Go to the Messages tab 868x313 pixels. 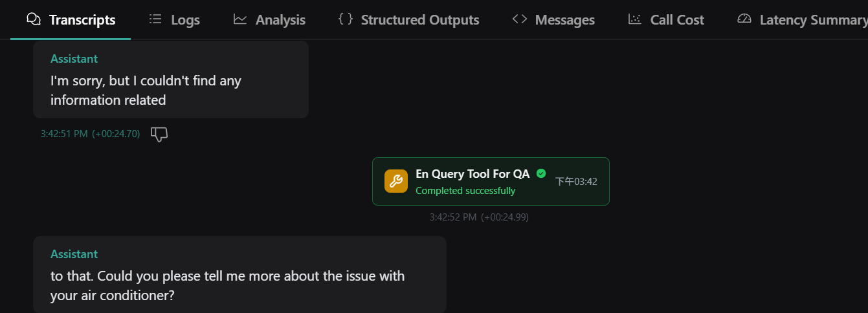click(564, 20)
